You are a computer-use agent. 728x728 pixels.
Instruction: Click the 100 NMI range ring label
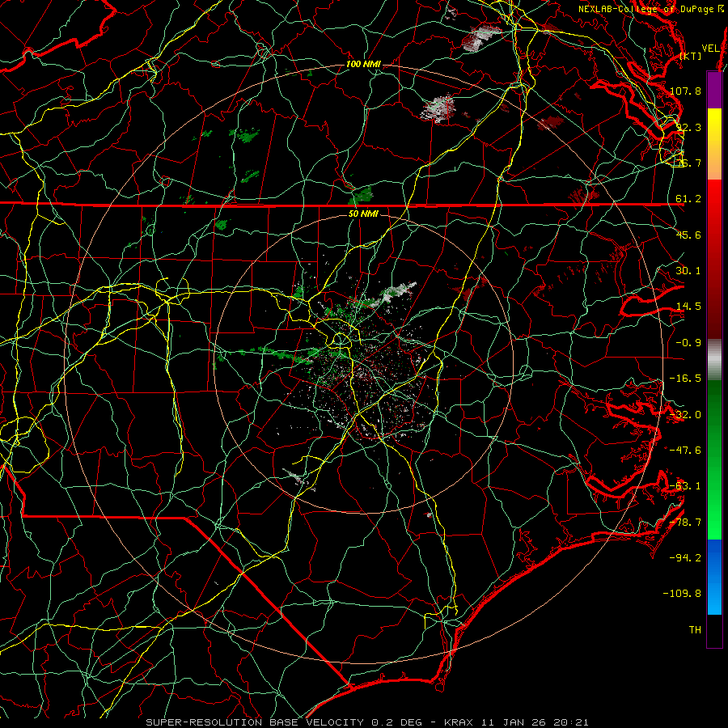tap(363, 64)
